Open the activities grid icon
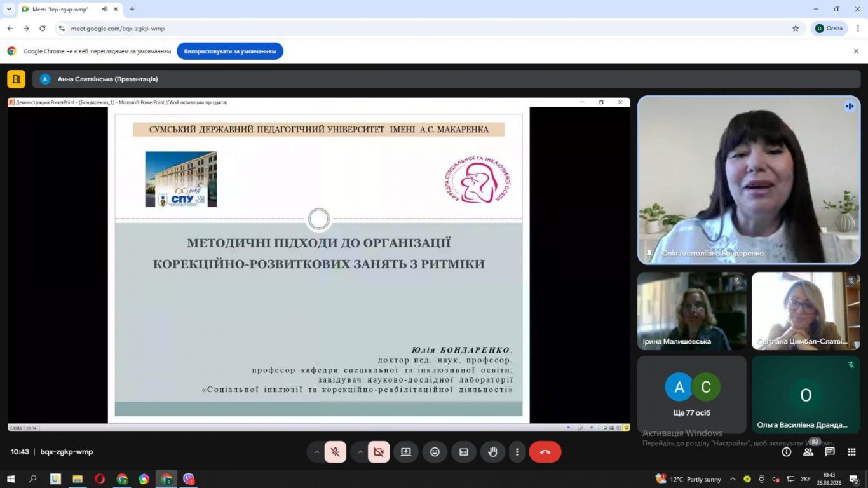The width and height of the screenshot is (868, 488). tap(851, 452)
